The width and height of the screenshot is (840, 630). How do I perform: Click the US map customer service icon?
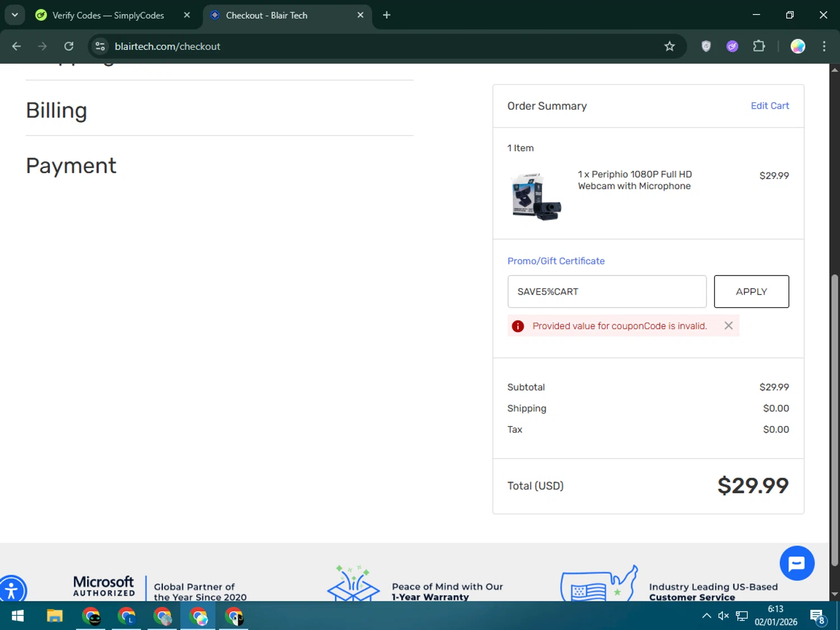599,584
